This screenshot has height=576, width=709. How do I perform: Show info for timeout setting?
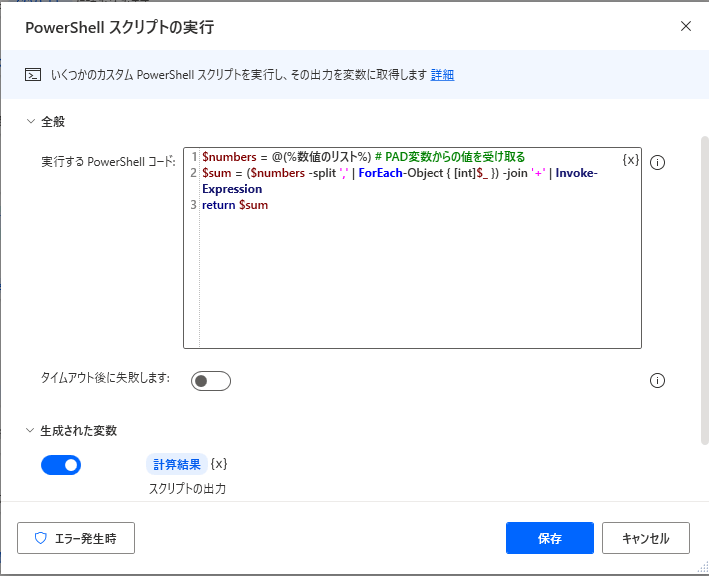point(657,380)
